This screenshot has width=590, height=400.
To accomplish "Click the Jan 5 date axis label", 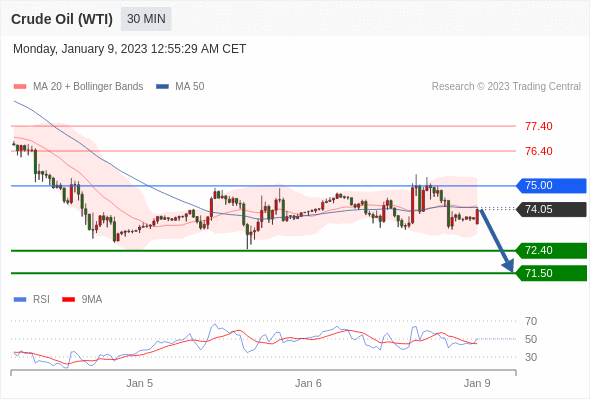I will coord(140,383).
